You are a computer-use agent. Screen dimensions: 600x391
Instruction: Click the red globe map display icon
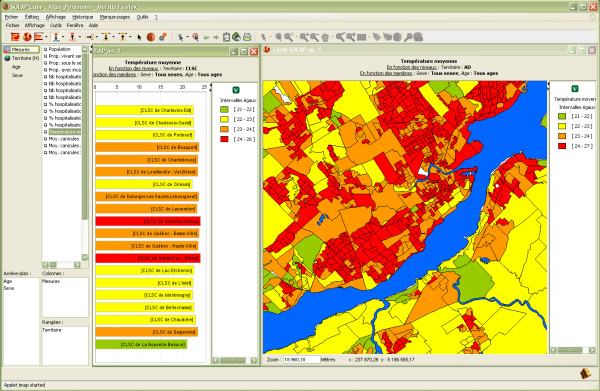coord(27,37)
